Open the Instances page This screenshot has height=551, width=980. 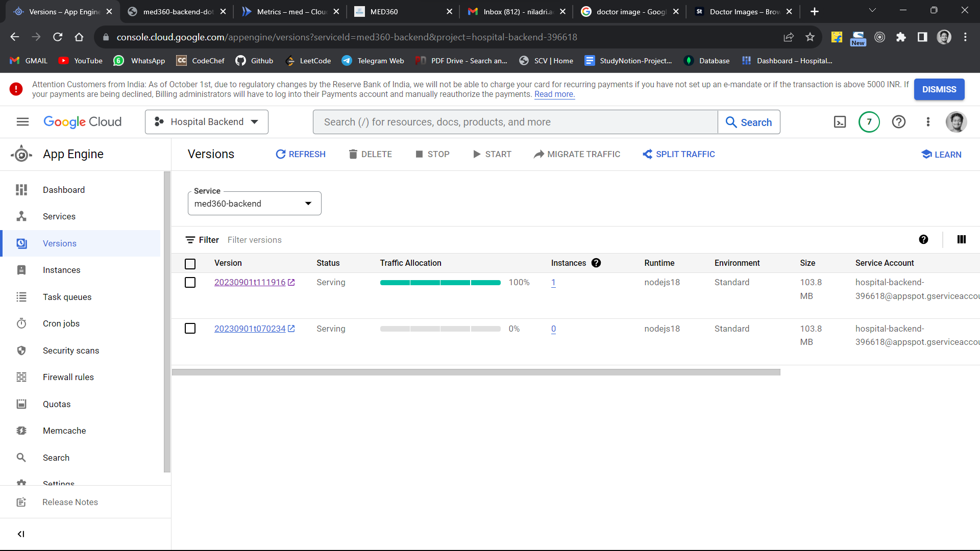click(61, 270)
